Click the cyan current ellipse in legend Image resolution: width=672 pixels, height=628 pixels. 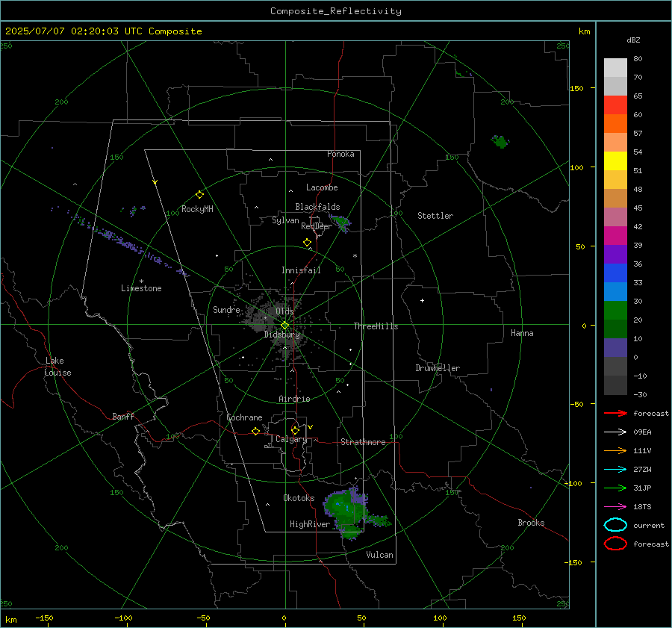615,525
